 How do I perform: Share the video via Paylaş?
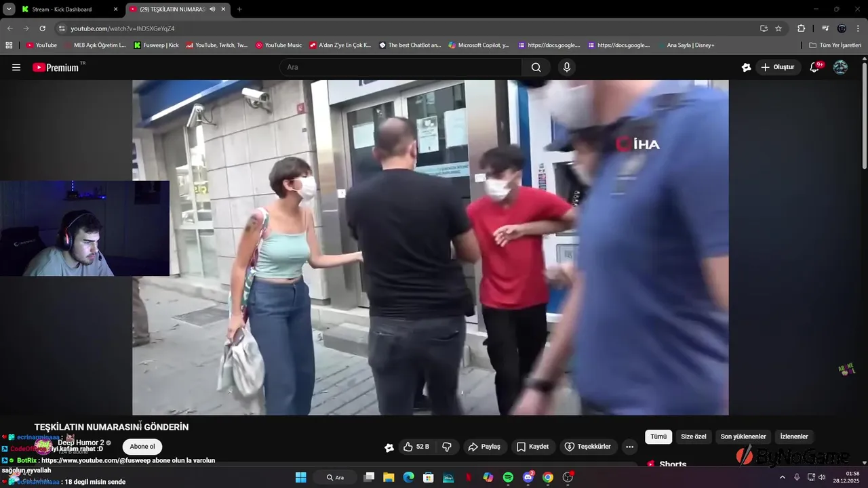pyautogui.click(x=484, y=447)
